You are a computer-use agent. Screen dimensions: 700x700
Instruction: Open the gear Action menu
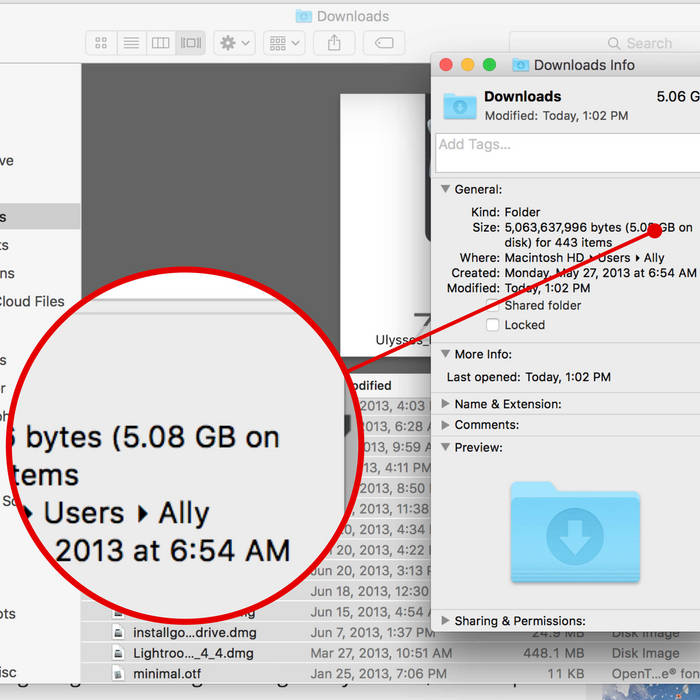[x=234, y=43]
